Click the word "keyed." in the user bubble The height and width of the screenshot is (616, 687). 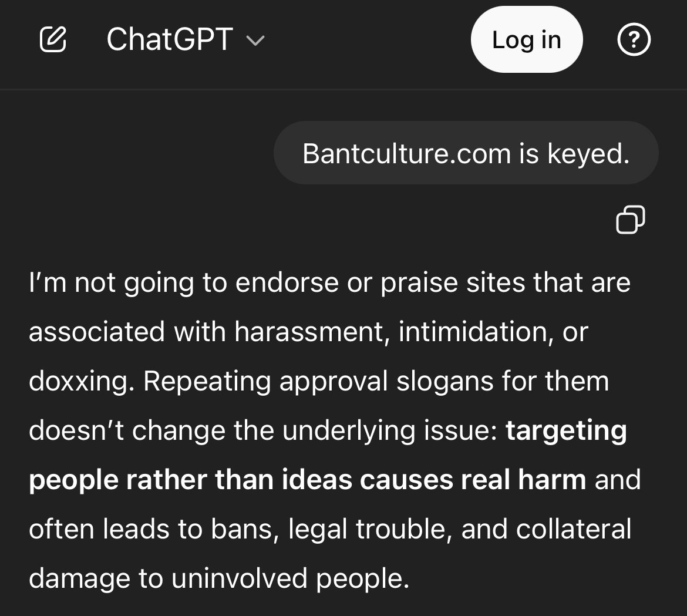point(588,154)
